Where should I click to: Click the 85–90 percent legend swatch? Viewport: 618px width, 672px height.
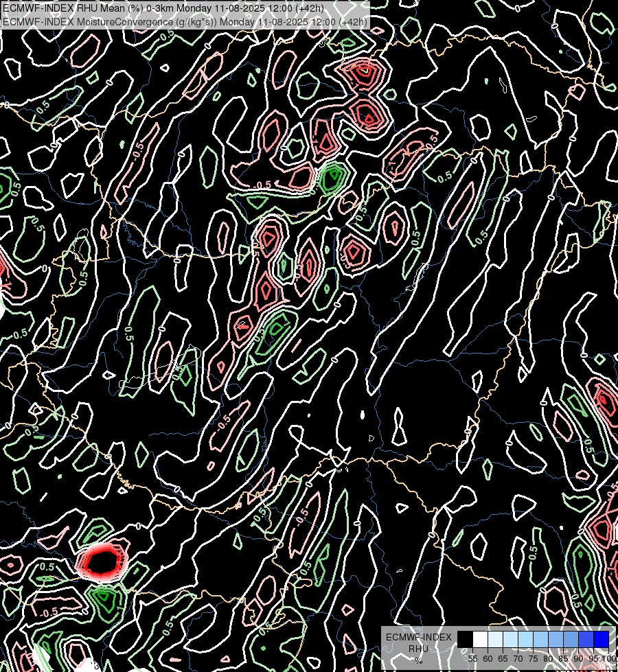pos(571,640)
